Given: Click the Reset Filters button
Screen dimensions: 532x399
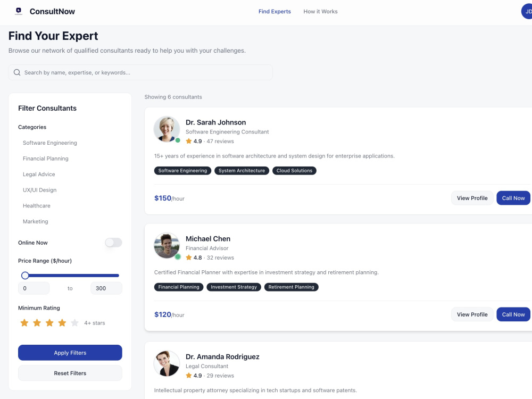Looking at the screenshot, I should [x=70, y=373].
